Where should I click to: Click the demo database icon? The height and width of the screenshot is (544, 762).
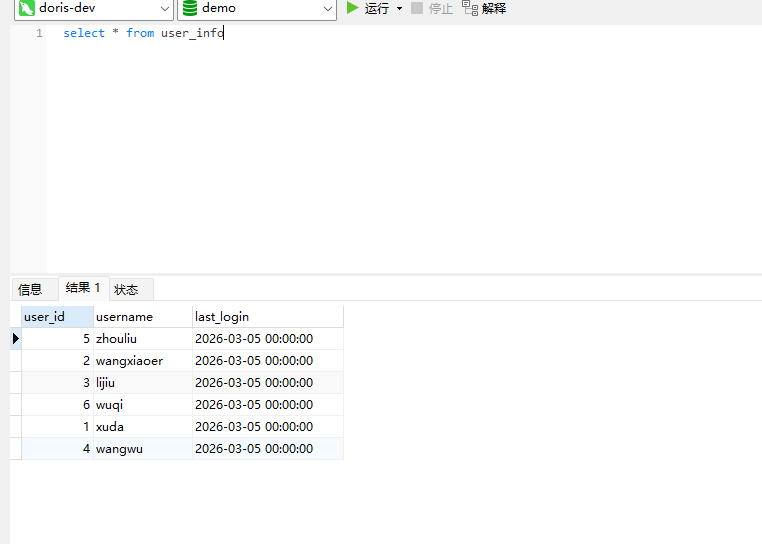click(189, 8)
